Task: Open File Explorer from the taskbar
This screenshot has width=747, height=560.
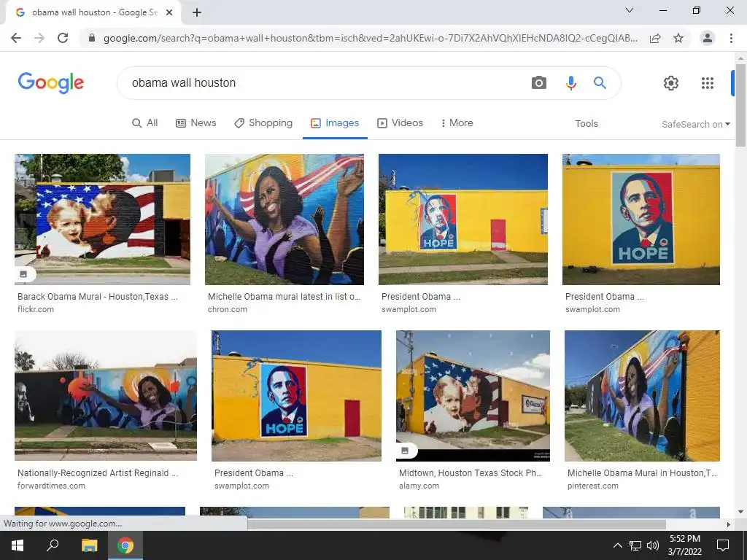Action: coord(89,545)
